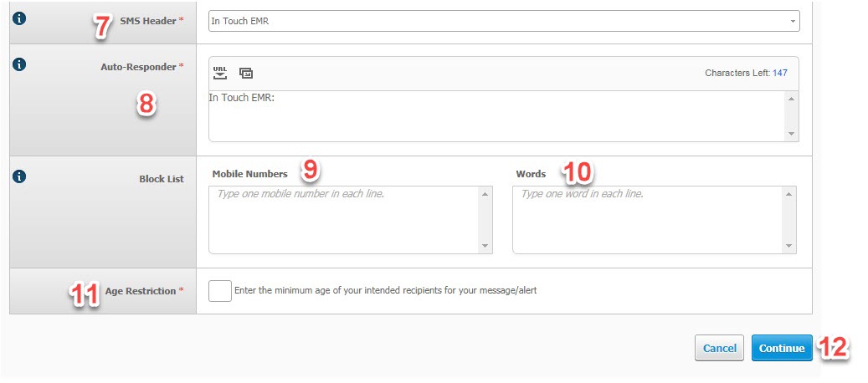Viewport: 868px width, 383px height.
Task: Click the info icon beside Auto-Responder
Action: point(19,64)
